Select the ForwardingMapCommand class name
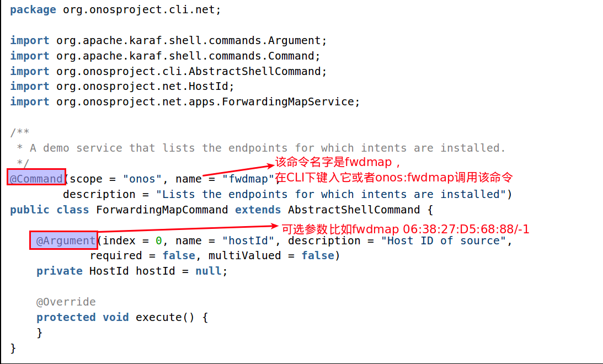Screen dimensions: 603x364 click(162, 210)
